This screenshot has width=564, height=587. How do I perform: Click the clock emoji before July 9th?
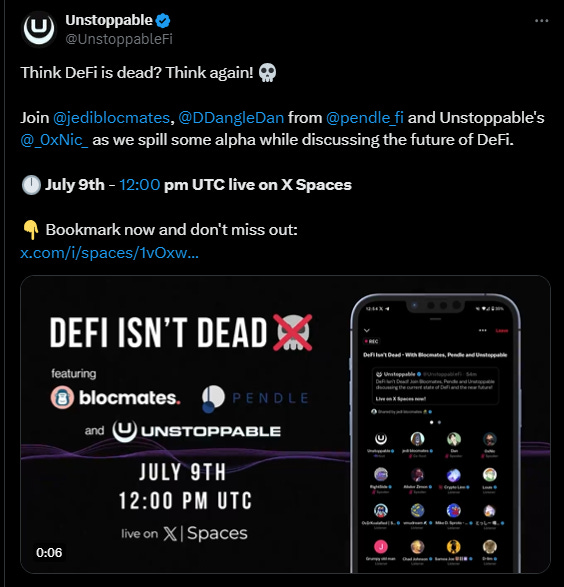click(31, 185)
